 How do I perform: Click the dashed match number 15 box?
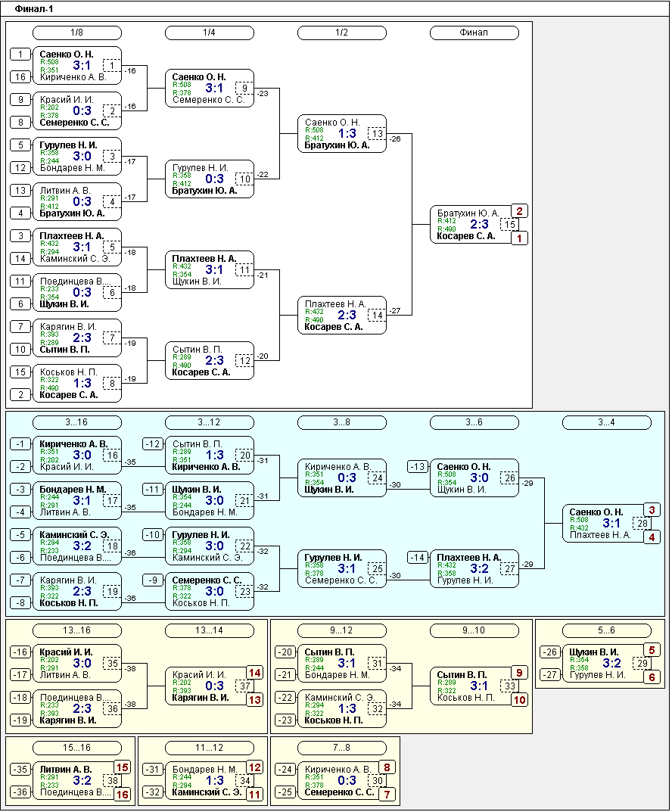[x=510, y=225]
